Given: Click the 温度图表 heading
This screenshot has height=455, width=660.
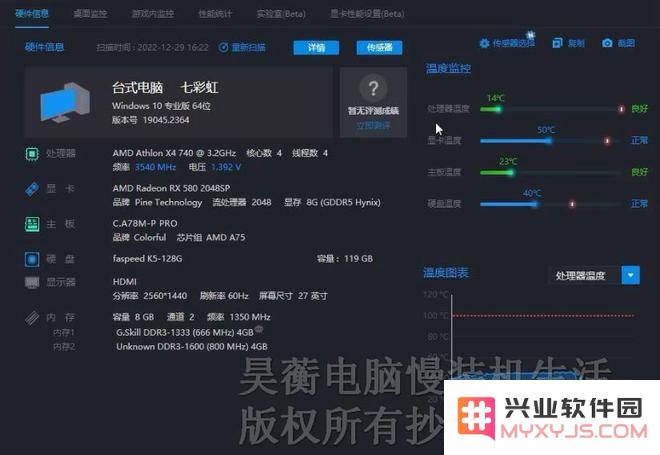Looking at the screenshot, I should (446, 273).
